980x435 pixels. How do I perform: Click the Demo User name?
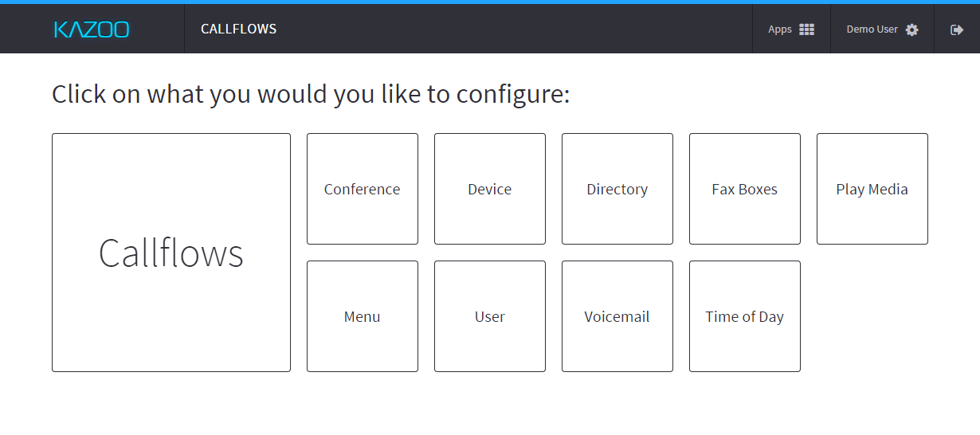872,29
